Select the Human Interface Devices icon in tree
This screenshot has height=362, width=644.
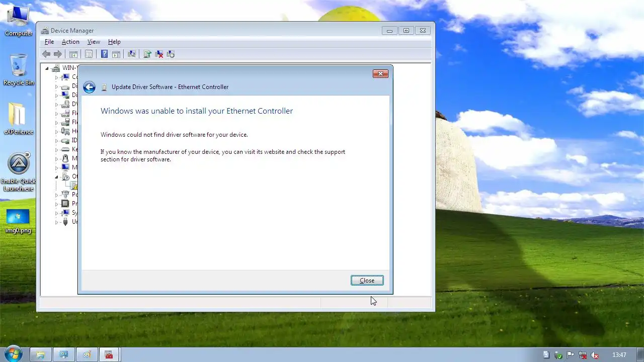point(65,131)
